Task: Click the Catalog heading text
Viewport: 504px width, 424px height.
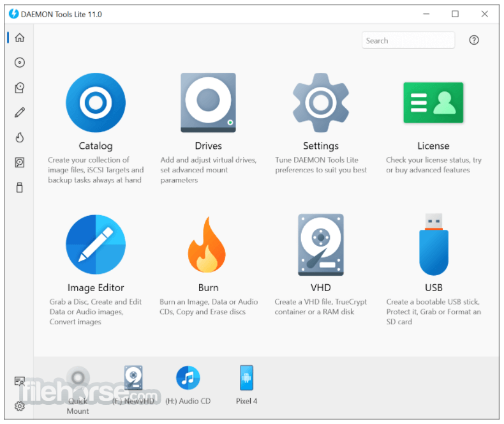Action: click(96, 146)
